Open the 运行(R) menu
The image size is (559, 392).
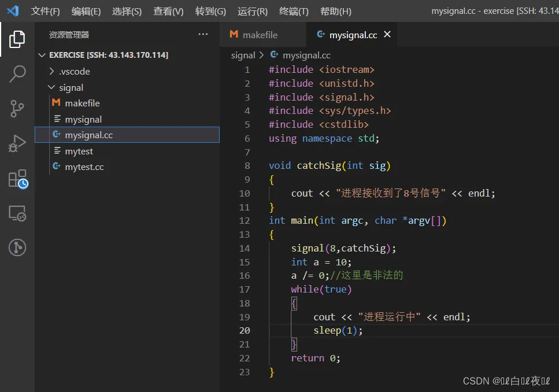(x=253, y=12)
